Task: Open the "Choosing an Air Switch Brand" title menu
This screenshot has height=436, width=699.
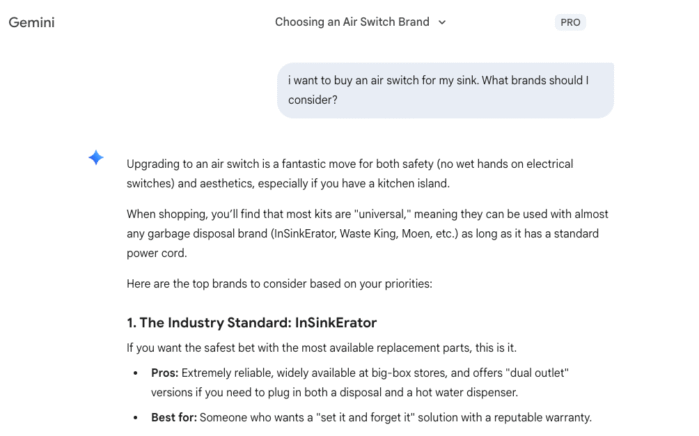Action: (x=351, y=22)
